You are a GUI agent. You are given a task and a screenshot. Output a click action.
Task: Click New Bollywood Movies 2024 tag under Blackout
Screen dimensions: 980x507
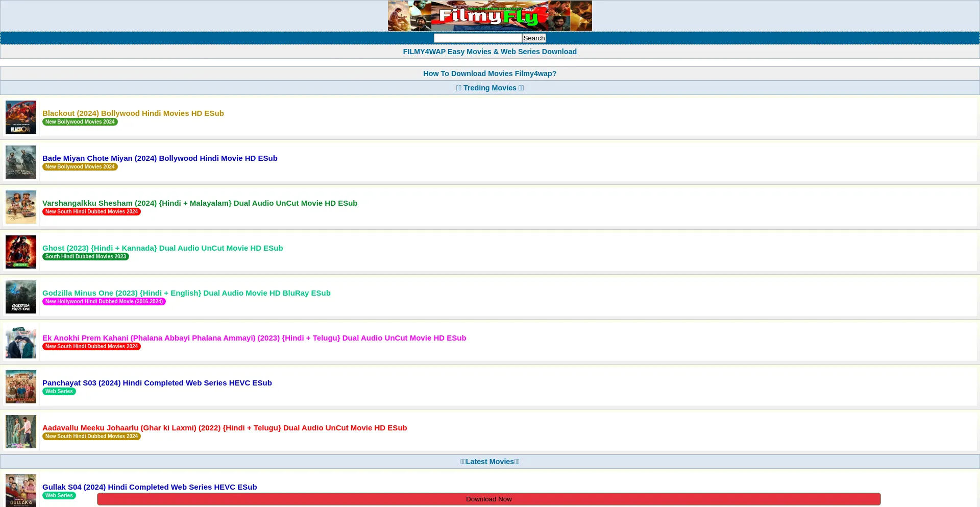tap(80, 122)
